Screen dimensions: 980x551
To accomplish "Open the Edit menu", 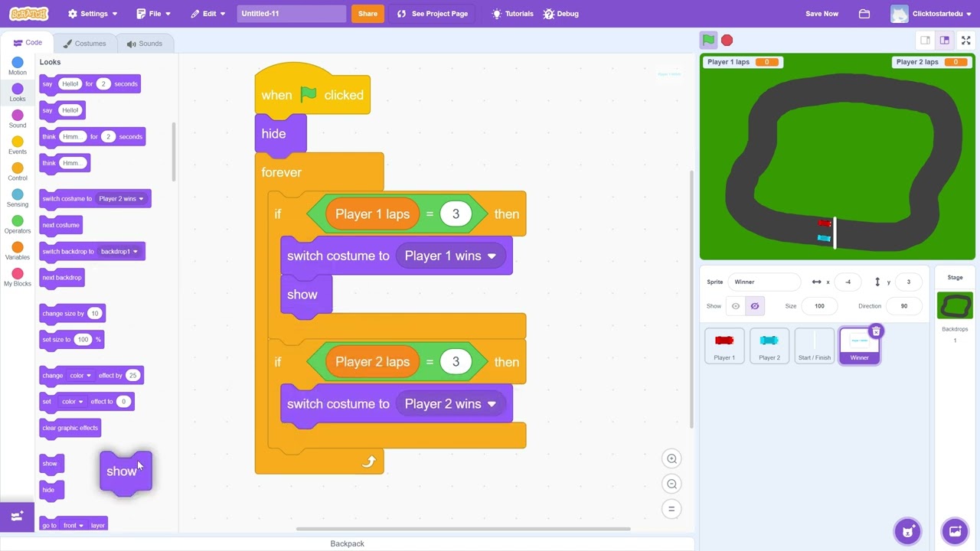I will pyautogui.click(x=208, y=14).
